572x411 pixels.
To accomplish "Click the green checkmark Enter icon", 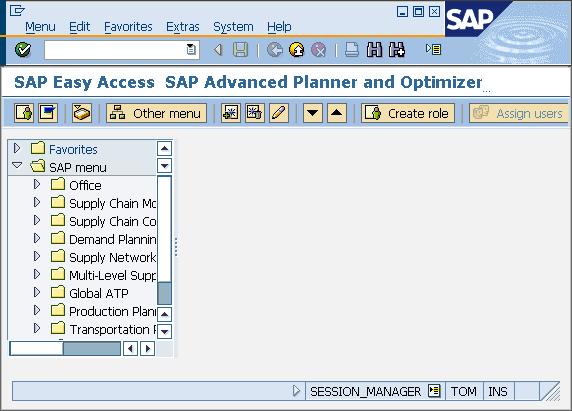I will click(x=23, y=49).
